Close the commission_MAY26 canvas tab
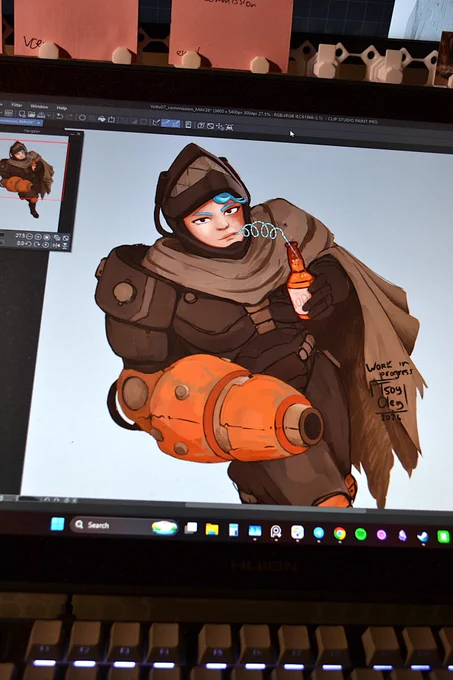Image resolution: width=453 pixels, height=680 pixels. coord(38,123)
